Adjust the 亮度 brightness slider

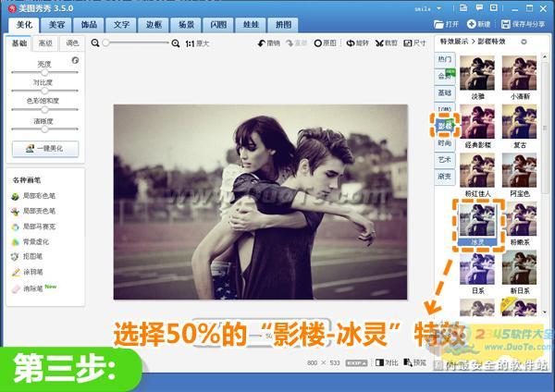click(x=44, y=72)
